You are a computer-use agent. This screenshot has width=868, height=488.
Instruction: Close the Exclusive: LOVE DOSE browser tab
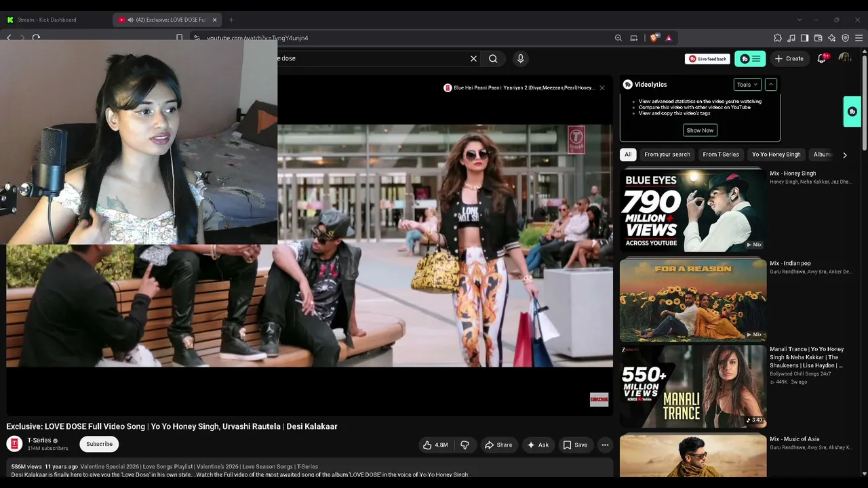point(215,20)
